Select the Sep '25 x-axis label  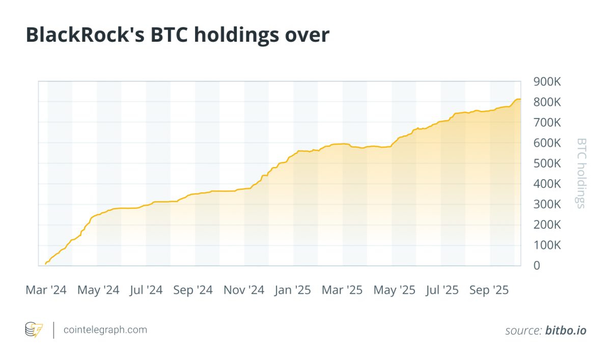(489, 290)
